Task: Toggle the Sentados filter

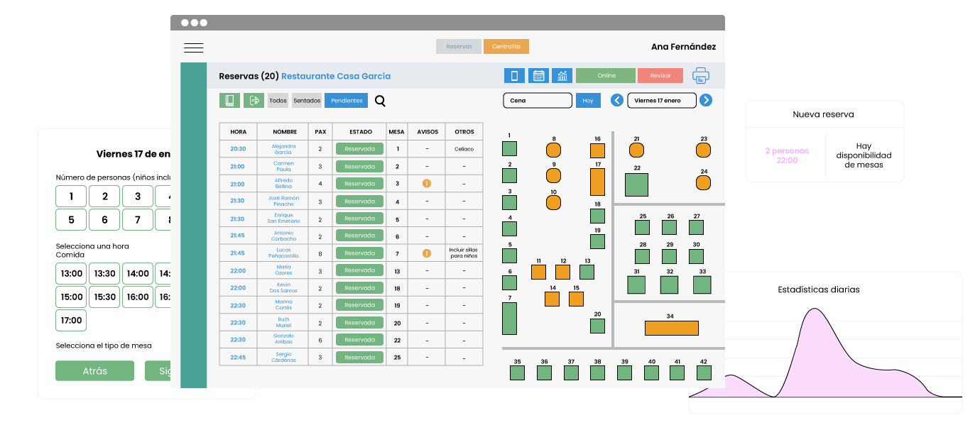Action: 307,101
